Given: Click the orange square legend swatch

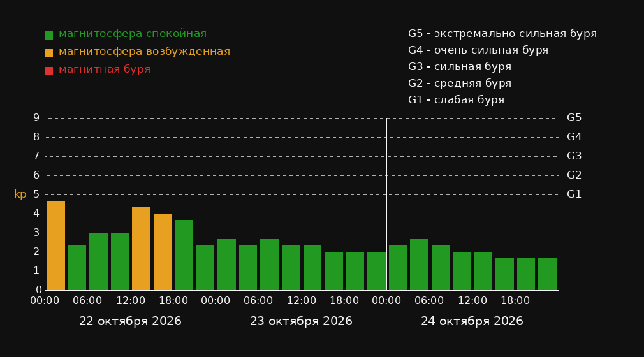Looking at the screenshot, I should [48, 53].
